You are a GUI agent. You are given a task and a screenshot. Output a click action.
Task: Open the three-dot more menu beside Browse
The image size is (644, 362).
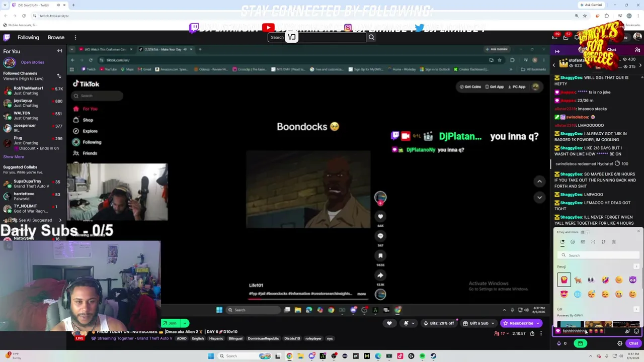[75, 37]
